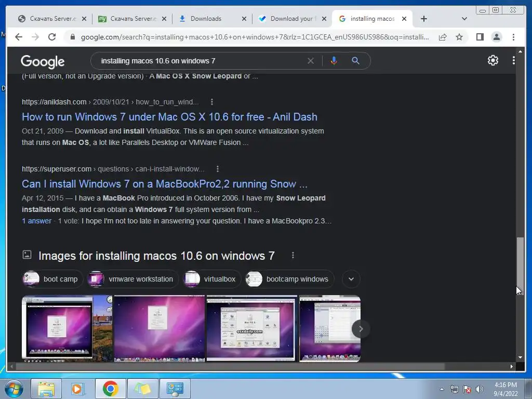The width and height of the screenshot is (532, 399).
Task: Click the address bar URL
Action: [255, 37]
